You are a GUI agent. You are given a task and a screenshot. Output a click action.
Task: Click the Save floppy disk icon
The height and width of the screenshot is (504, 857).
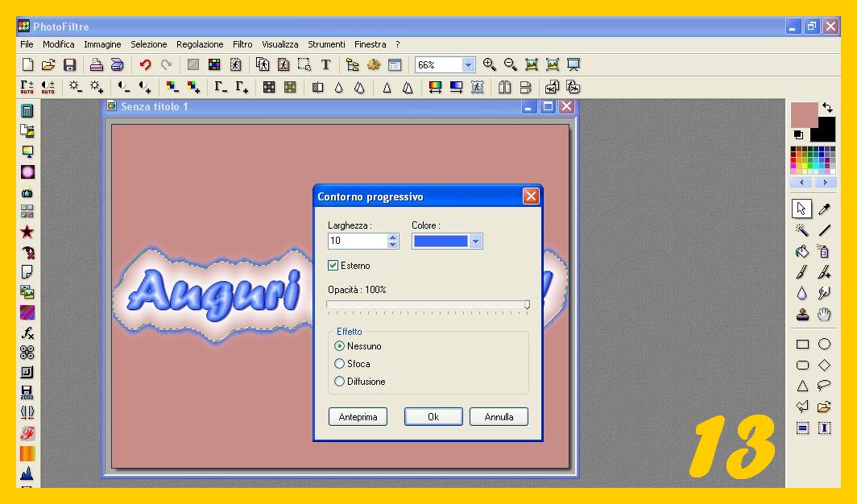pyautogui.click(x=70, y=65)
